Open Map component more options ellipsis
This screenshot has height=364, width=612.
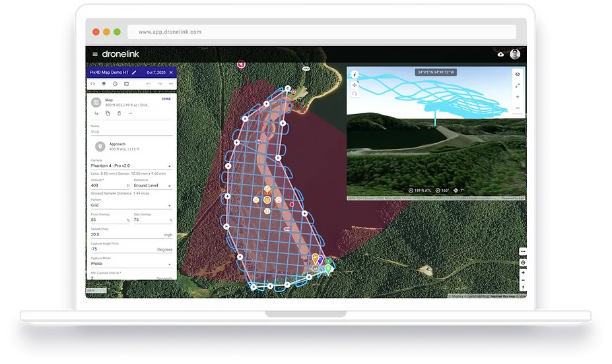(130, 113)
